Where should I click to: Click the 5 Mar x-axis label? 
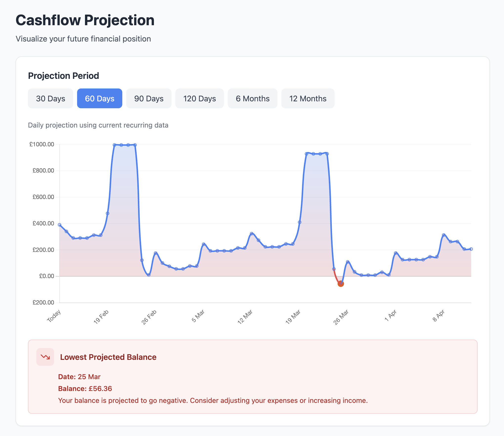pyautogui.click(x=198, y=316)
